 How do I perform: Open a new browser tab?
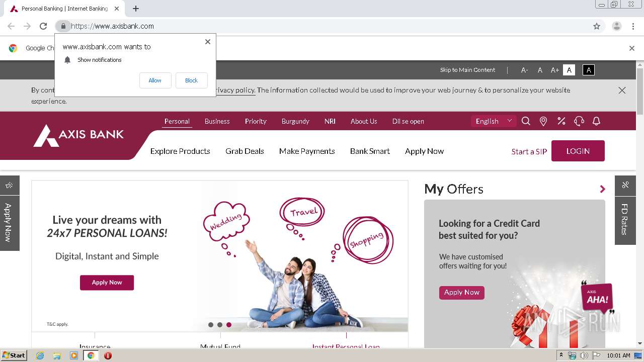136,9
